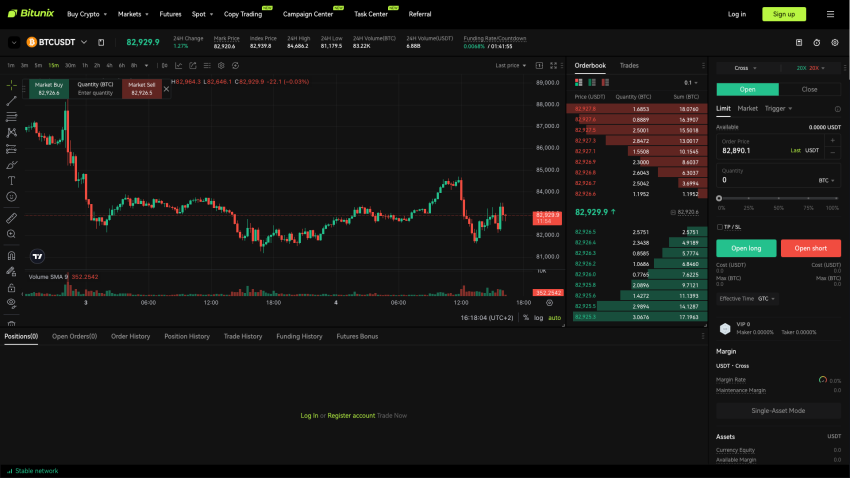Select the pattern drawing tool
Viewport: 850px width, 478px height.
tap(11, 133)
